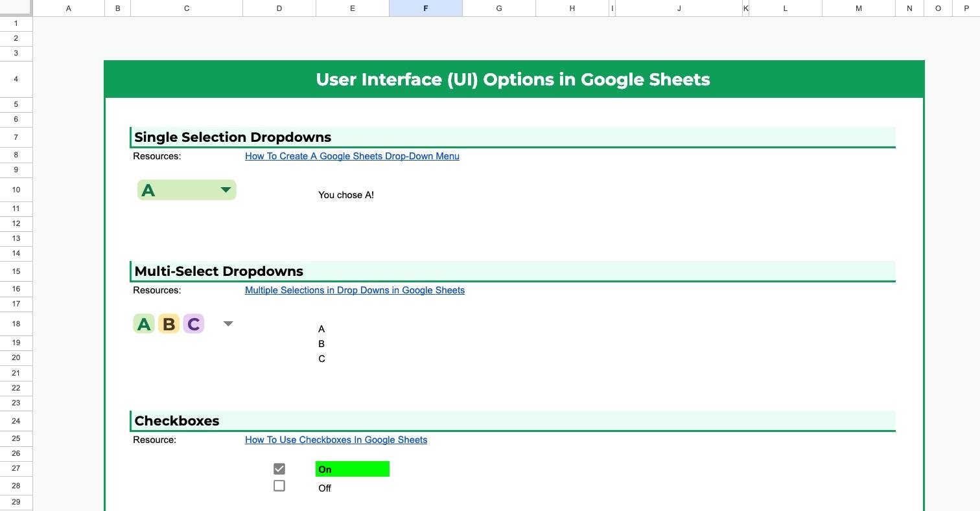Tick the empty checkbox beside Off
980x511 pixels.
coord(279,486)
